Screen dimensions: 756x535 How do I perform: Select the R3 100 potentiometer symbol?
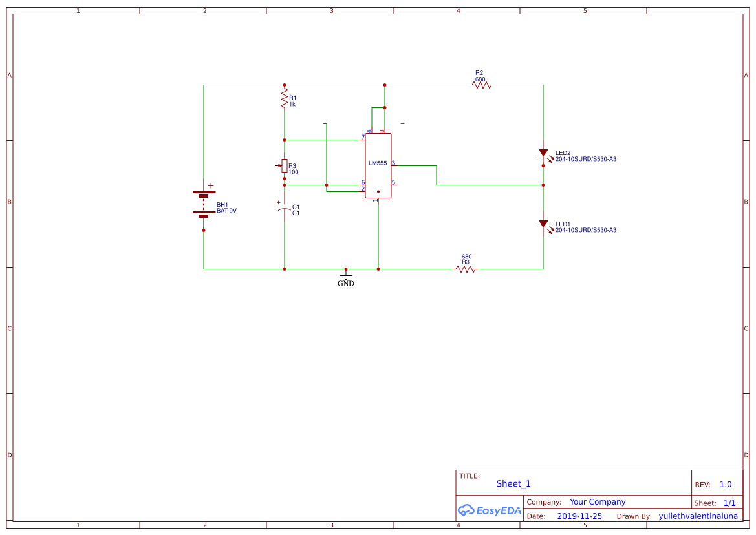pos(285,167)
